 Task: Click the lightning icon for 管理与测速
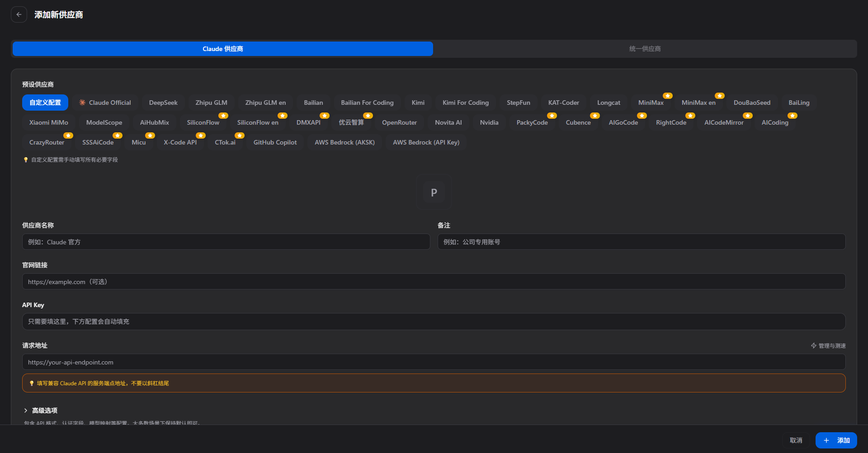click(x=813, y=346)
